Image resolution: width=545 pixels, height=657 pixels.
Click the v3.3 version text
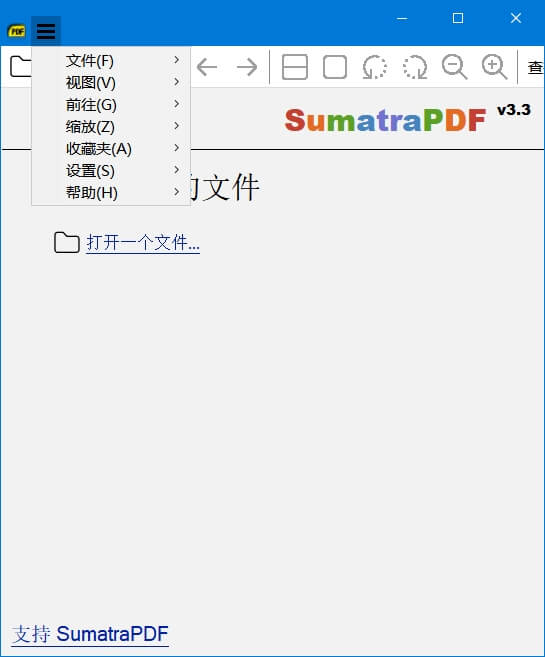514,110
